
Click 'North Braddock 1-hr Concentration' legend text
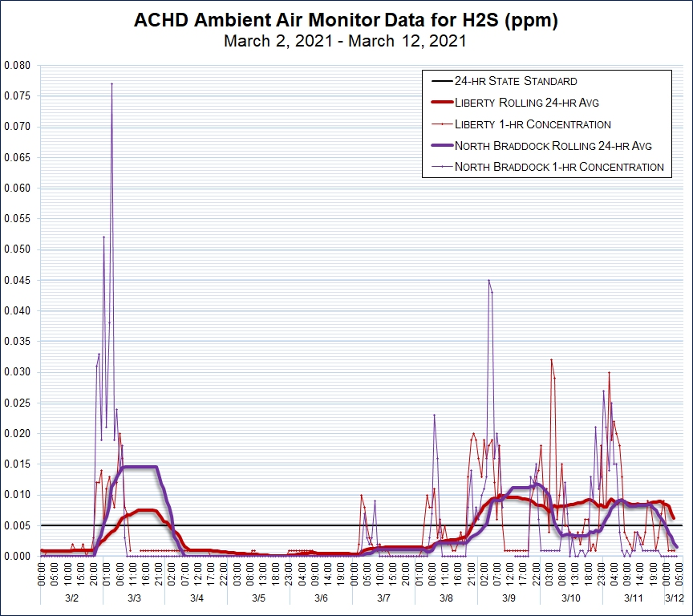point(559,168)
